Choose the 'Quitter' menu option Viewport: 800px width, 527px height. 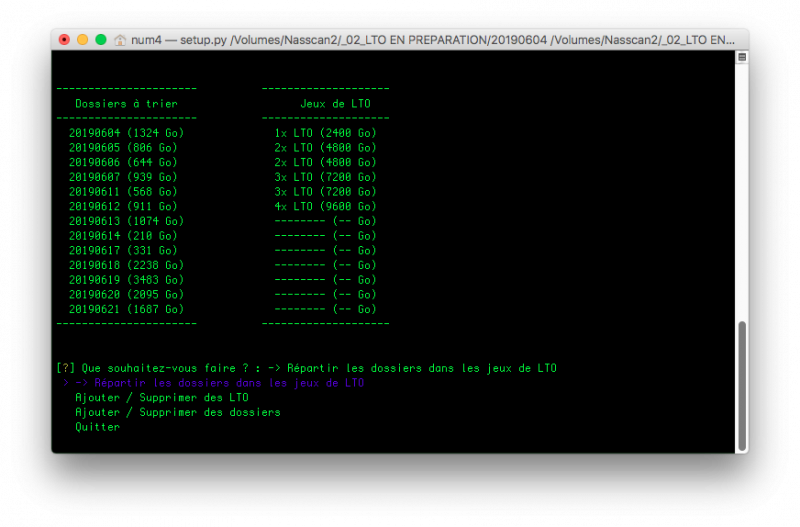tap(97, 427)
